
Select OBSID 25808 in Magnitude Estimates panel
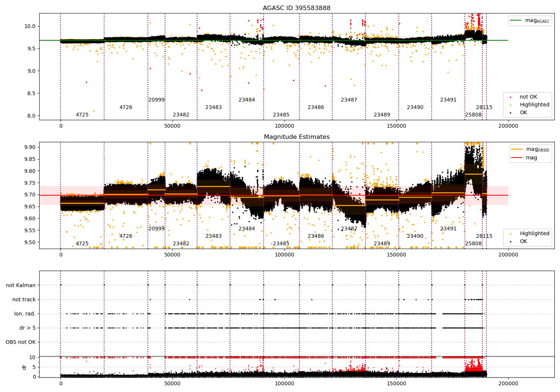473,243
